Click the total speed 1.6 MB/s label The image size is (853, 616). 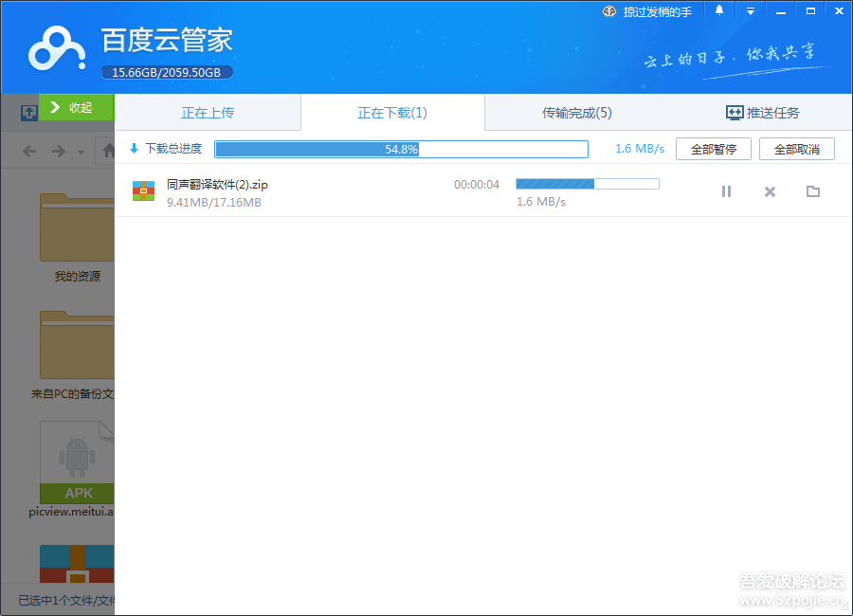coord(640,149)
